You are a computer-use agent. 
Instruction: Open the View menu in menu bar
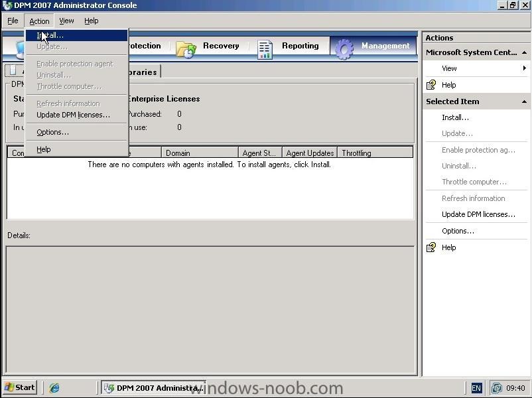[66, 21]
